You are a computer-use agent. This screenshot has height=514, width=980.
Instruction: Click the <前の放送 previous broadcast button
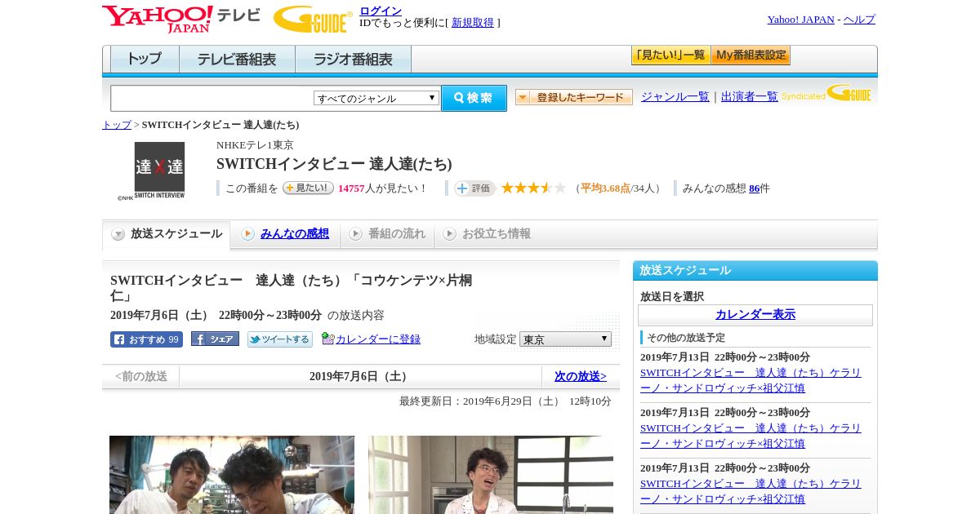click(x=141, y=376)
